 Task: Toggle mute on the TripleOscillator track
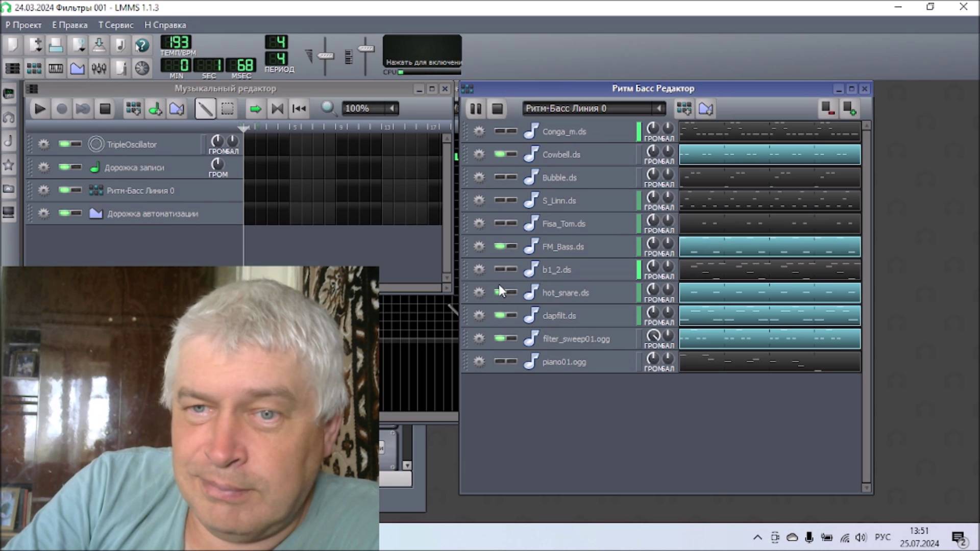(65, 144)
